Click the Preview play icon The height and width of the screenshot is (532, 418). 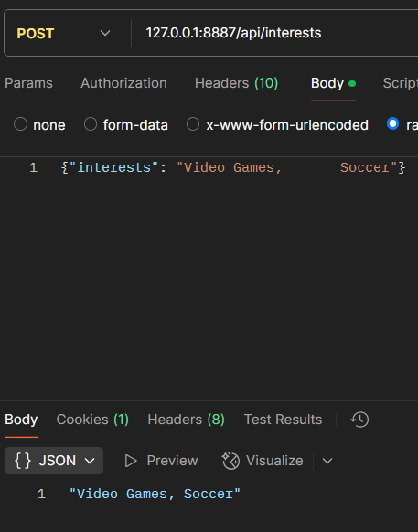pyautogui.click(x=131, y=461)
